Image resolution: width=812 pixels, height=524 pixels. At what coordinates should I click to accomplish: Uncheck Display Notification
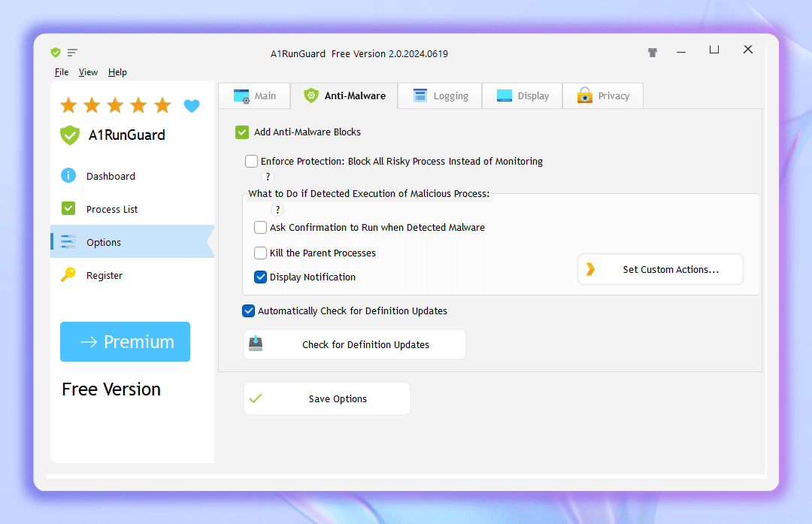tap(260, 277)
